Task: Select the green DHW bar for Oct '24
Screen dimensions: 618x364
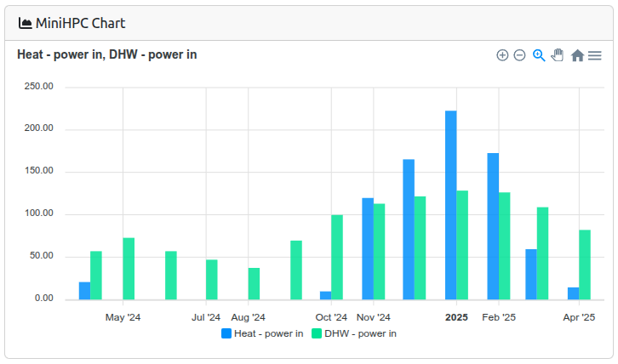Action: (x=337, y=257)
